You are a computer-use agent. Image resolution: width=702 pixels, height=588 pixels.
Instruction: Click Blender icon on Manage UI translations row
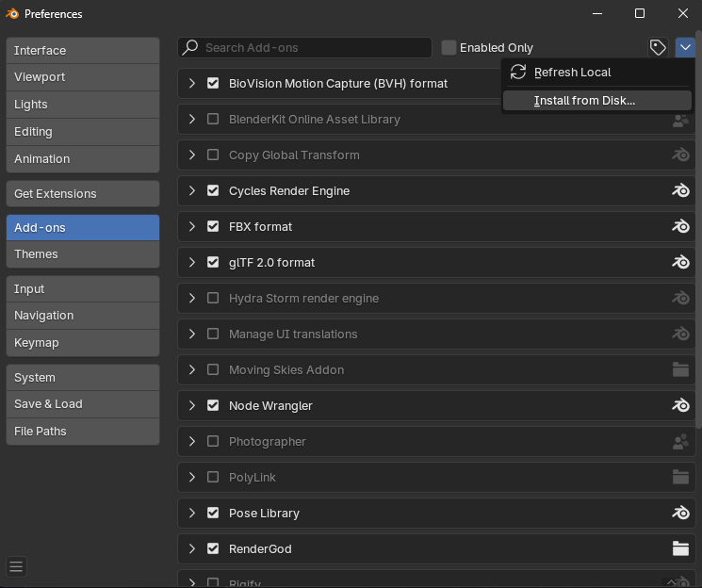[x=680, y=335]
